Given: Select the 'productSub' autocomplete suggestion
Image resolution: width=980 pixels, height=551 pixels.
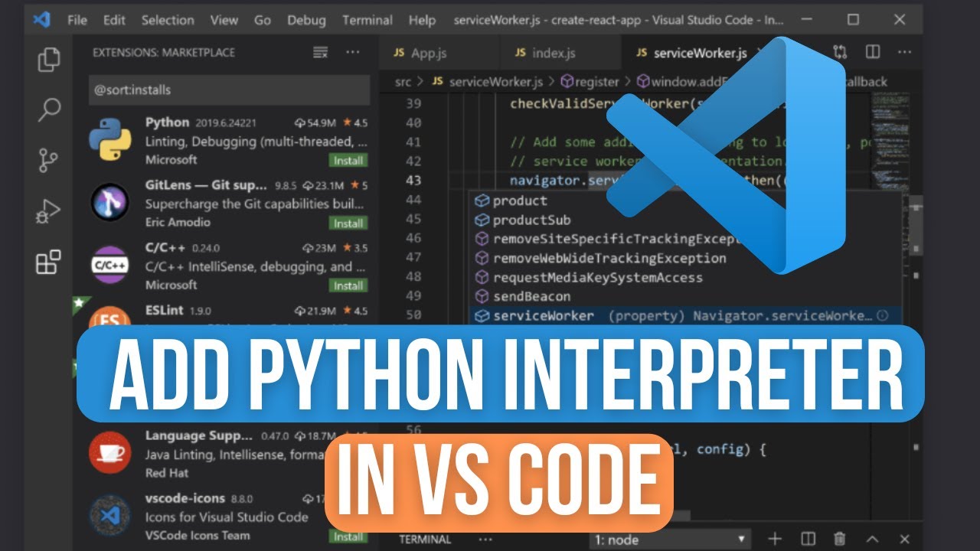Looking at the screenshot, I should tap(685, 220).
